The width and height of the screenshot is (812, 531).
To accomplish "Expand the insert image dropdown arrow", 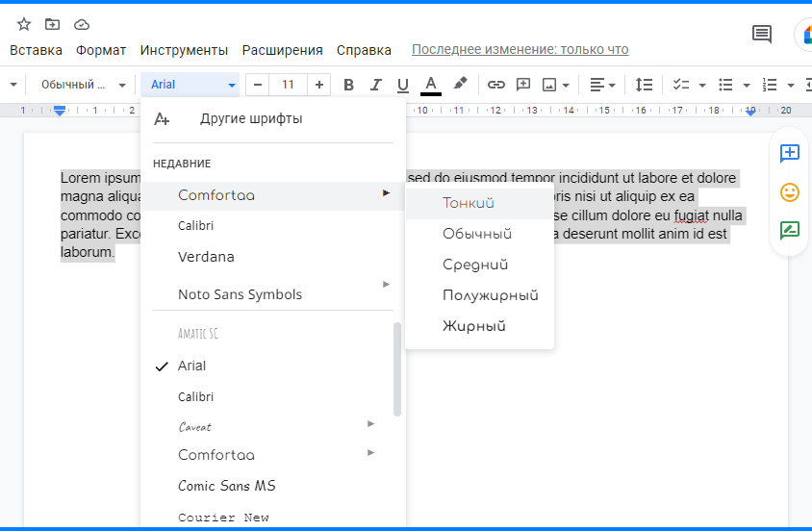I will point(566,86).
